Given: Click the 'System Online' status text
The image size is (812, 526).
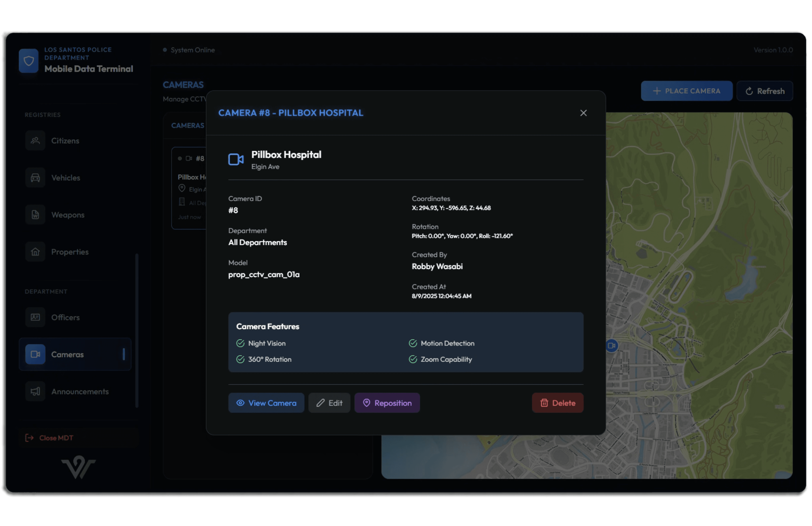Looking at the screenshot, I should point(193,50).
